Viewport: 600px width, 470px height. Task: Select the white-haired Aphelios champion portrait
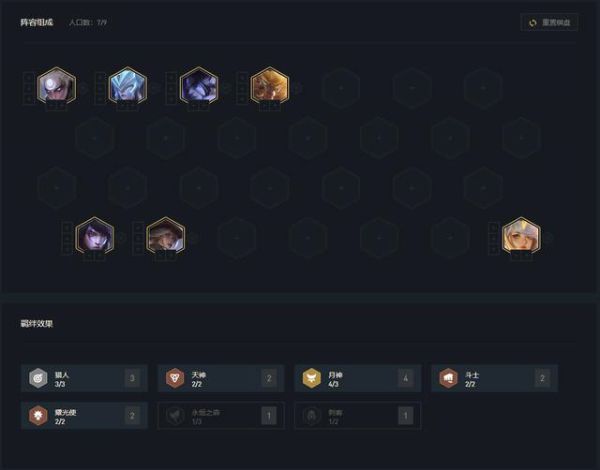(x=56, y=86)
